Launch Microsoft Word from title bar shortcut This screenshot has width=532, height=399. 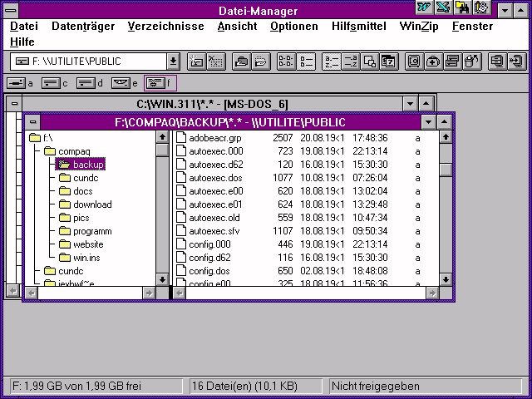(424, 7)
